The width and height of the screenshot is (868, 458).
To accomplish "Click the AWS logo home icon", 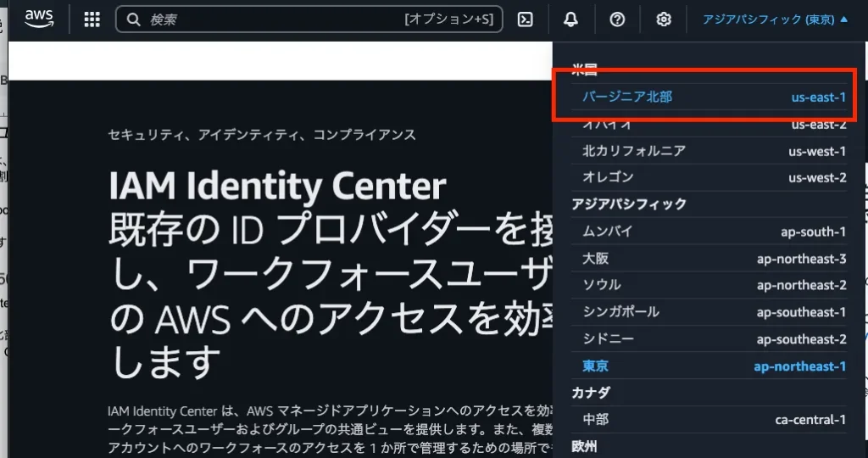I will [39, 19].
